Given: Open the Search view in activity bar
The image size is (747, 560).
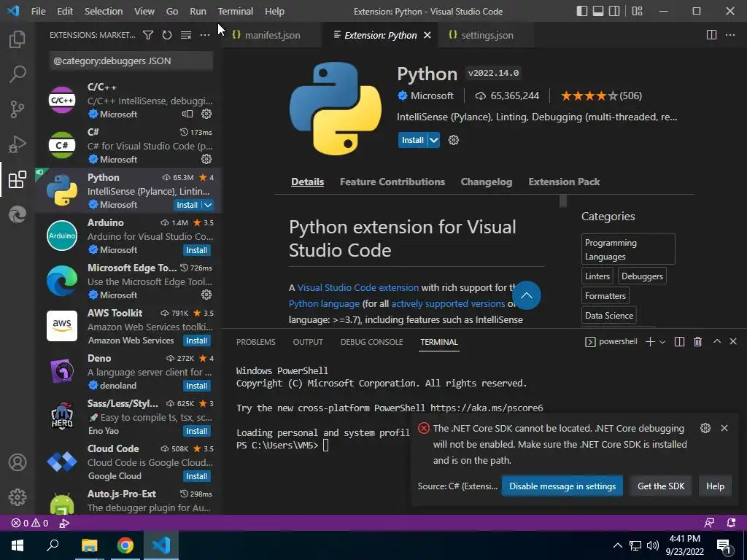Looking at the screenshot, I should click(18, 74).
